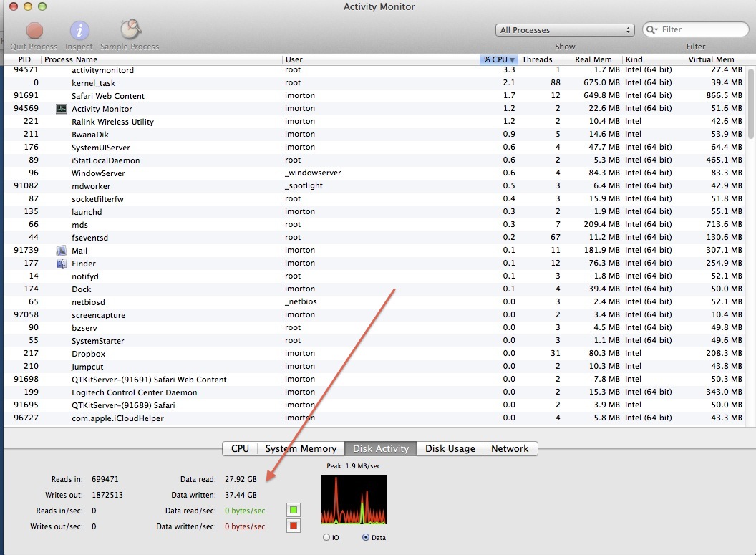Select the fseventsd process row
Screen dimensions: 756x555
(x=374, y=238)
